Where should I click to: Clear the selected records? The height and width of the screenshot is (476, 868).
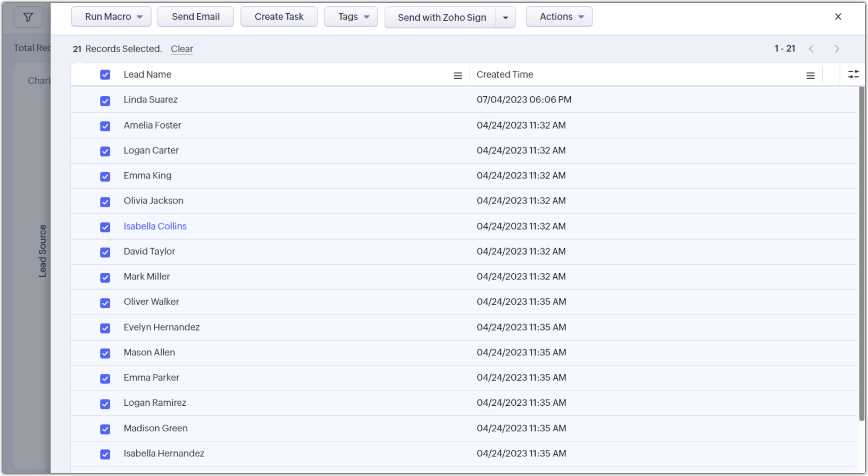(182, 49)
